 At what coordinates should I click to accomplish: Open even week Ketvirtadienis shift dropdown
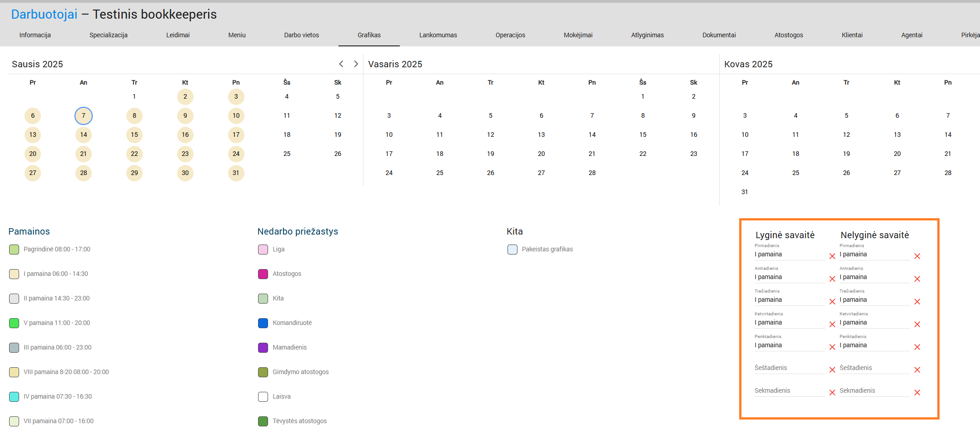[789, 323]
